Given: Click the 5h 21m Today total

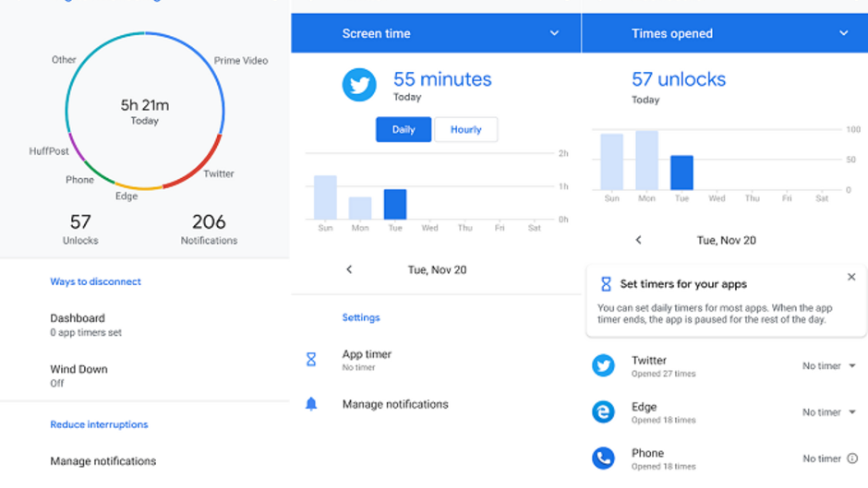Looking at the screenshot, I should [x=144, y=112].
